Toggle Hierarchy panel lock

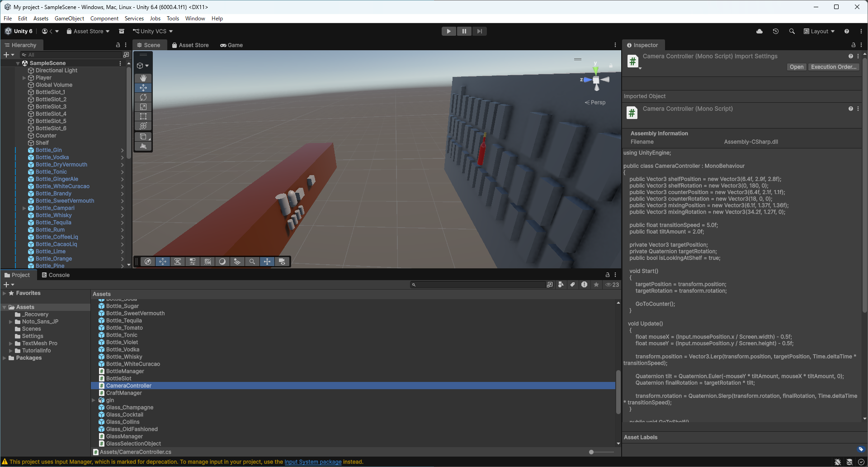tap(118, 45)
